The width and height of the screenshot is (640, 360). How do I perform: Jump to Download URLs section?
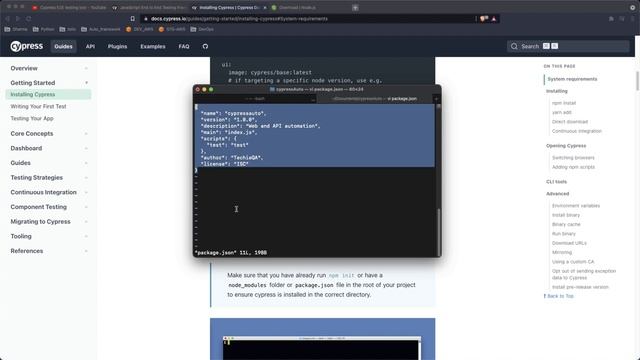point(569,243)
